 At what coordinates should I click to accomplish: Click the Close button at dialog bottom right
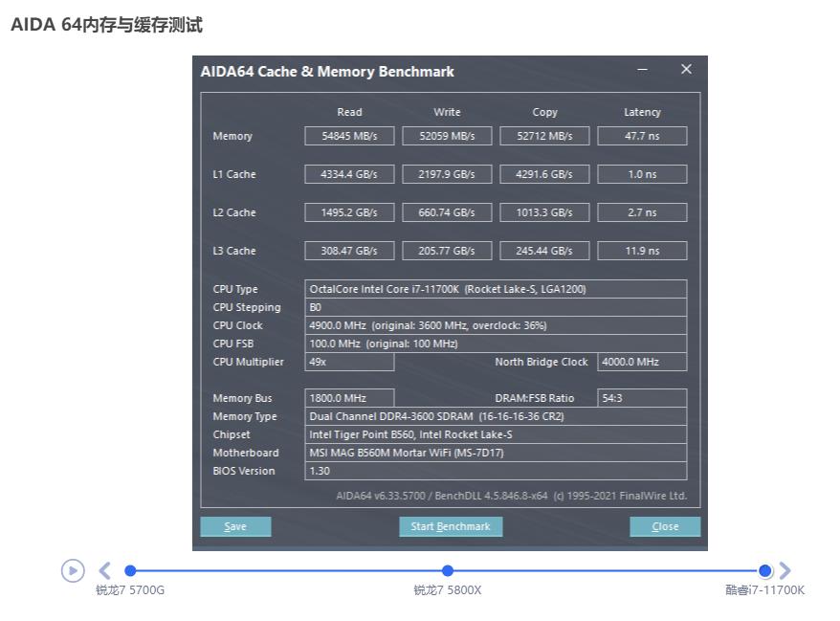point(665,526)
